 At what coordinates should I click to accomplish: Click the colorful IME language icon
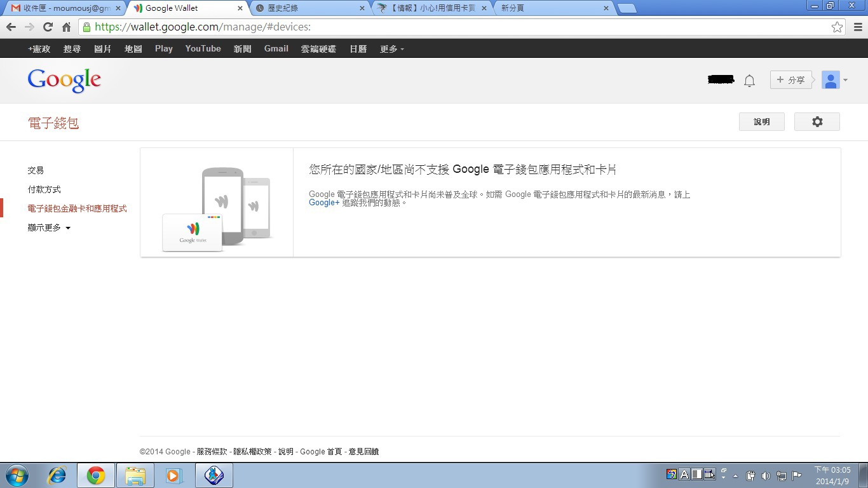(672, 474)
